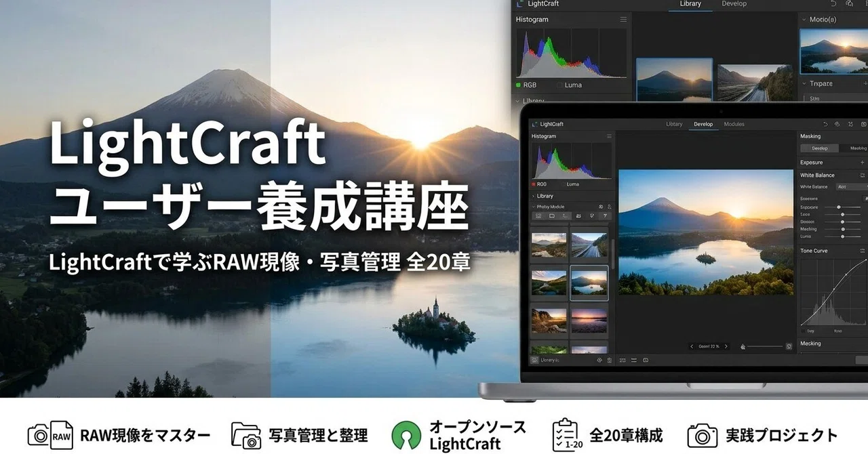Click grid view icon in laptop bottom bar
The height and width of the screenshot is (454, 868).
pyautogui.click(x=623, y=360)
